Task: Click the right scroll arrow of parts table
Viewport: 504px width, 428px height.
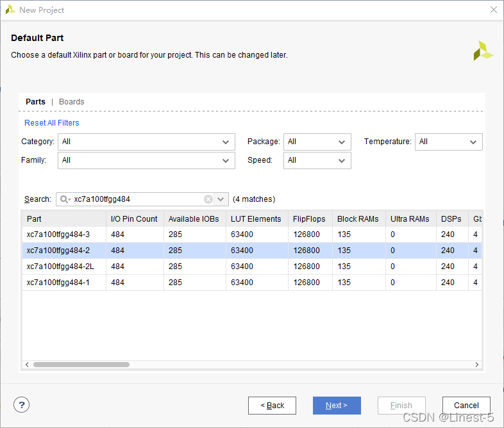Action: pos(477,365)
